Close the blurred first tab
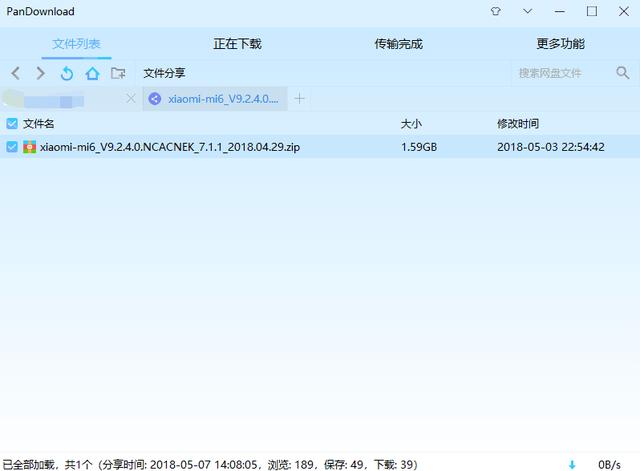This screenshot has height=471, width=640. point(131,98)
